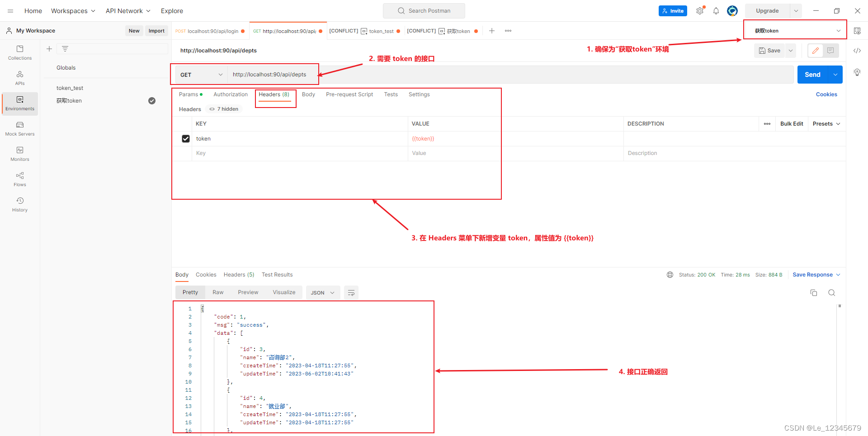Uncheck the token header row

click(x=185, y=138)
